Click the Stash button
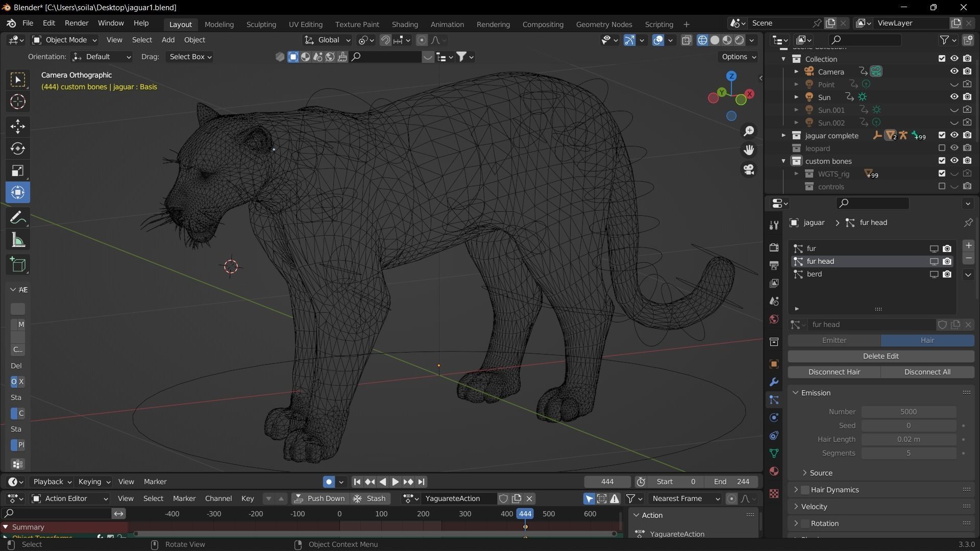Screen dimensions: 980x551 pos(370,499)
